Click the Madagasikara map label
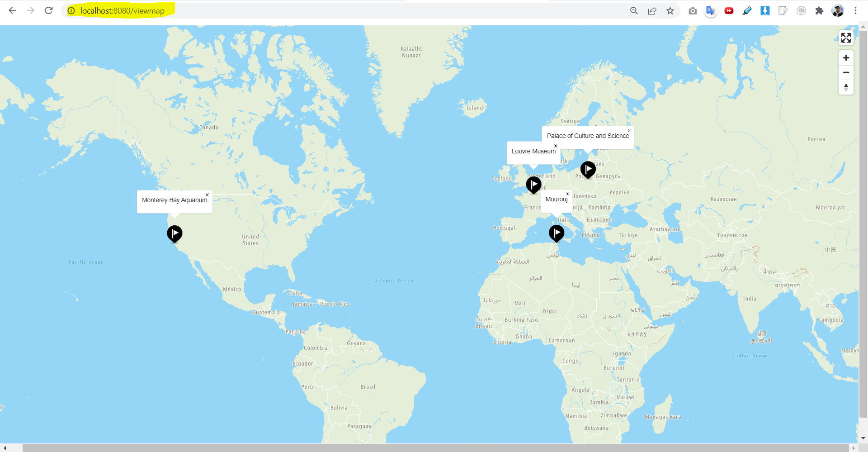This screenshot has height=452, width=868. pos(663,417)
